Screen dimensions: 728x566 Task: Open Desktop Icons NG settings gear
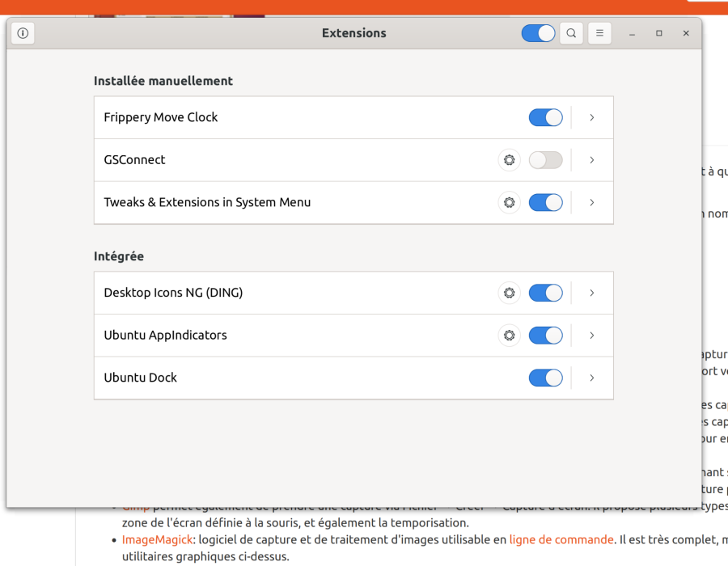point(510,293)
